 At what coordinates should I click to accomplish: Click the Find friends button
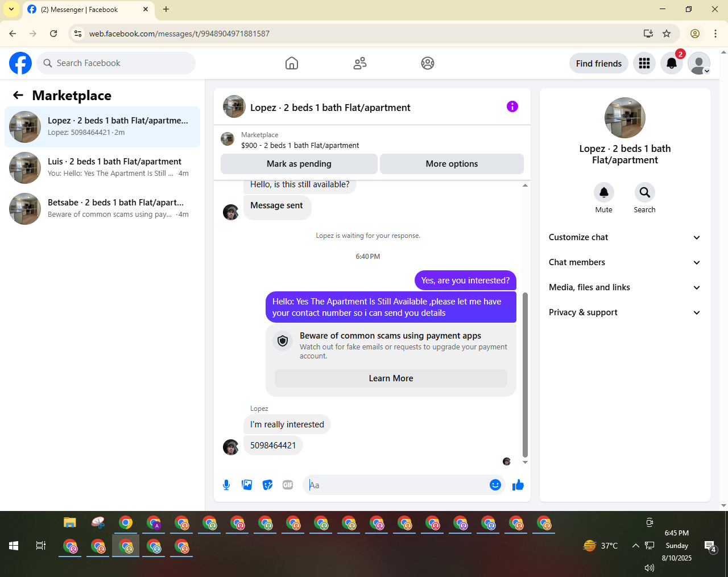[599, 63]
